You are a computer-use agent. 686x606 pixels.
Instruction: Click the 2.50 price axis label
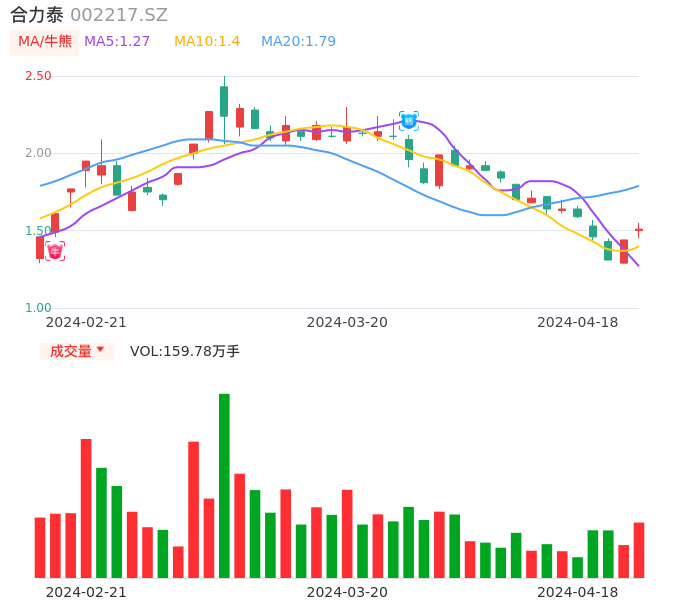38,76
